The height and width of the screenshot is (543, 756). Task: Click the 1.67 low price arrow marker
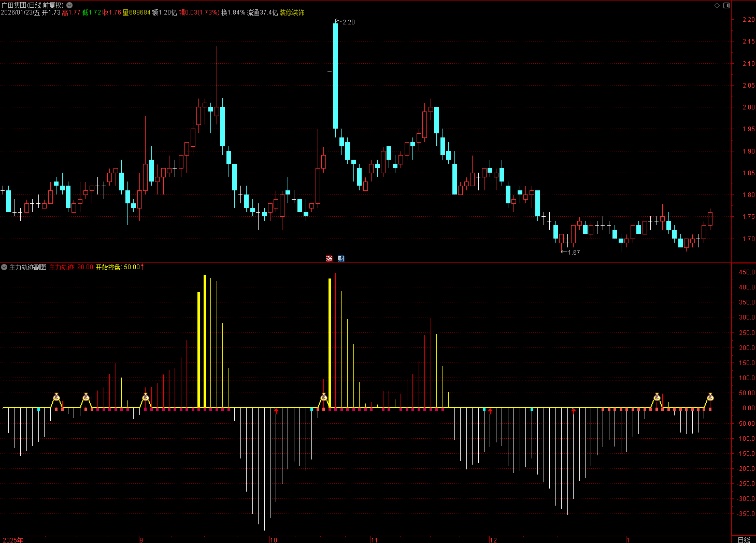point(570,252)
